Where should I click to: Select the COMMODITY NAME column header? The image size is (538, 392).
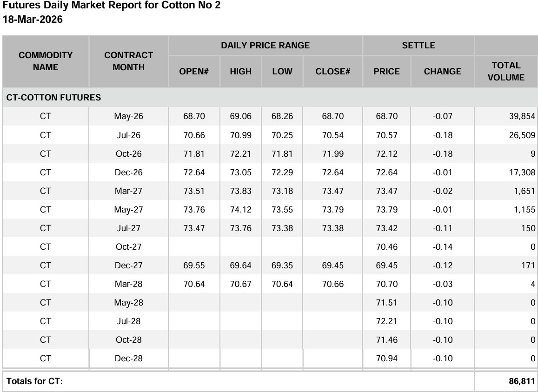coord(46,61)
